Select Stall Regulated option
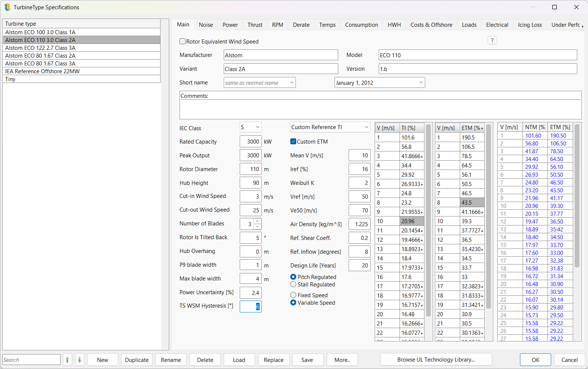 tap(293, 284)
